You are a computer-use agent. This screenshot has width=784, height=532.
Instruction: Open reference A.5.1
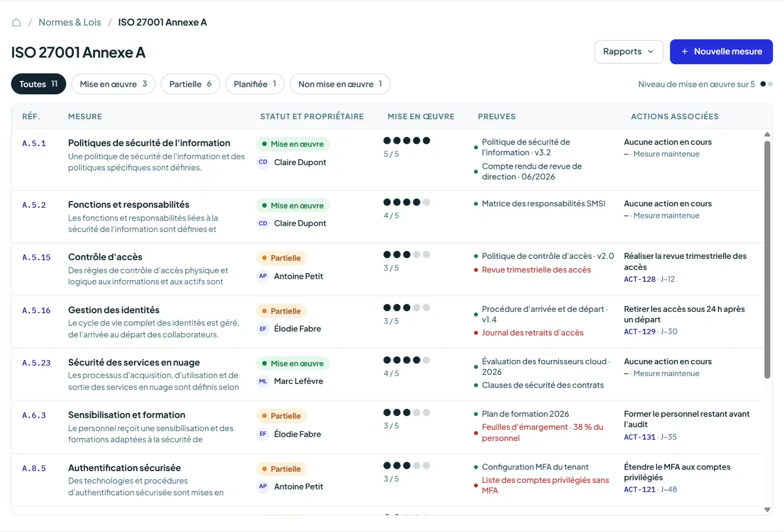34,144
